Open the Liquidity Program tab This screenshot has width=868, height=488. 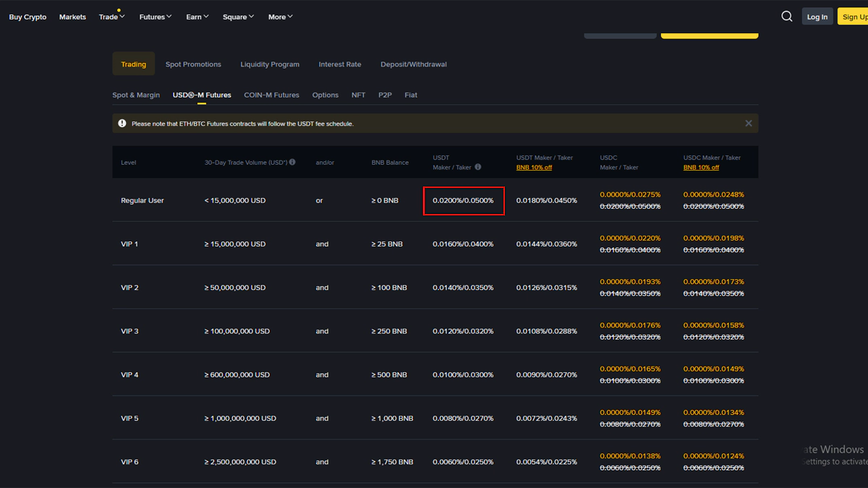270,64
